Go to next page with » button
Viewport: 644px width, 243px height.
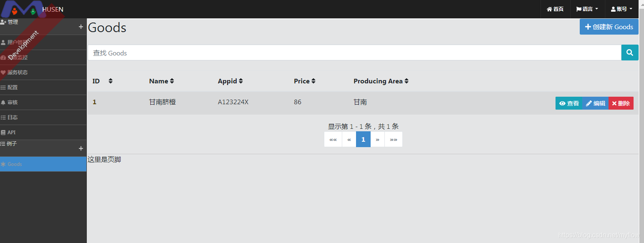[377, 140]
